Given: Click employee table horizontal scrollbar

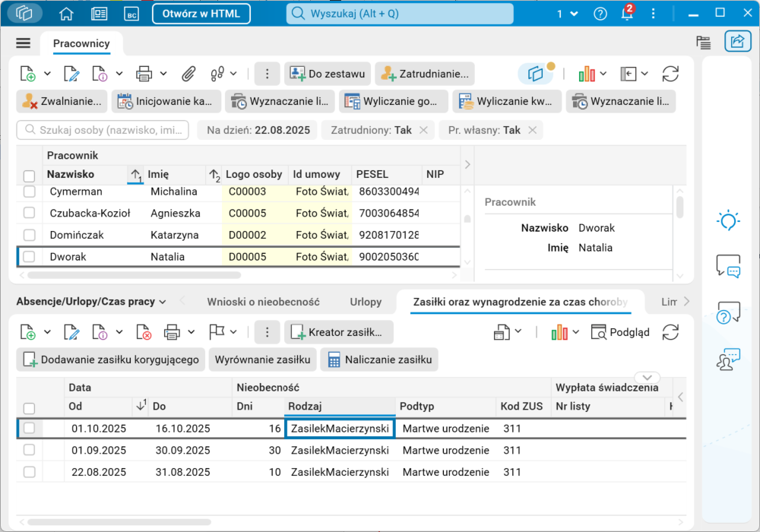Looking at the screenshot, I should 135,275.
